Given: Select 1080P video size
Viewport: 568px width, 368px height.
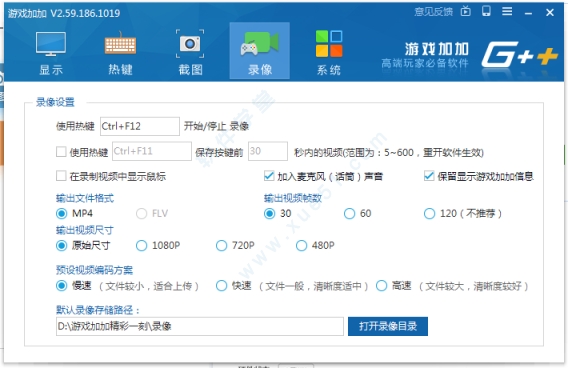Looking at the screenshot, I should click(141, 246).
